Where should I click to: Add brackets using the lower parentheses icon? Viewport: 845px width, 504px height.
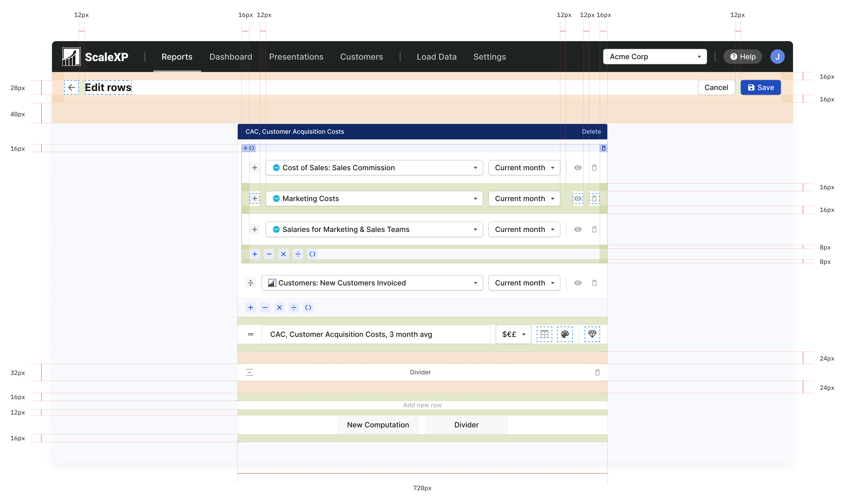pyautogui.click(x=308, y=308)
